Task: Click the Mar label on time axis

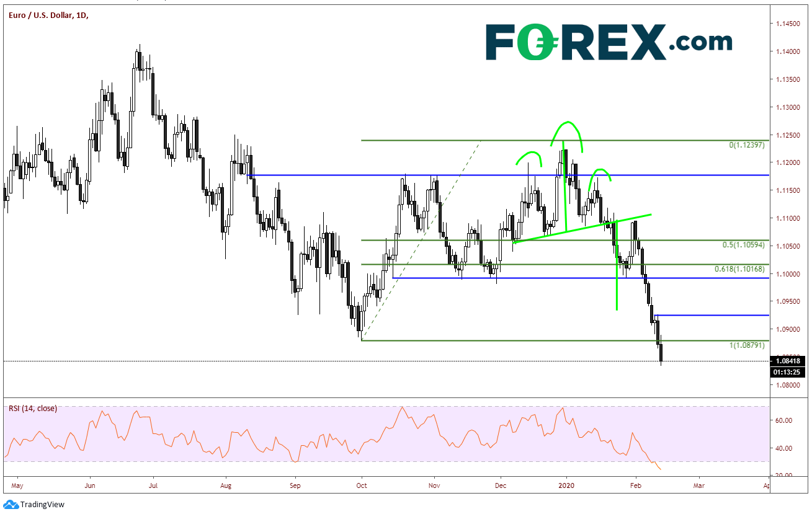Action: click(x=699, y=487)
